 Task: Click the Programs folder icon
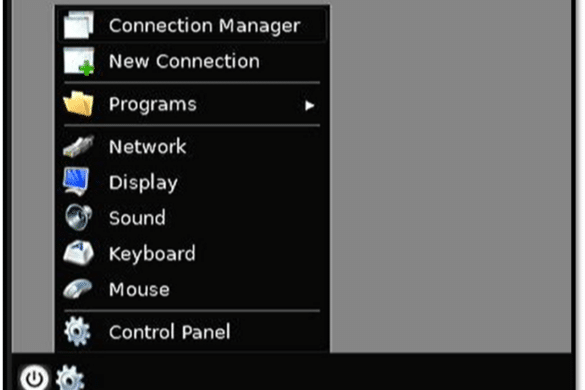pyautogui.click(x=79, y=104)
